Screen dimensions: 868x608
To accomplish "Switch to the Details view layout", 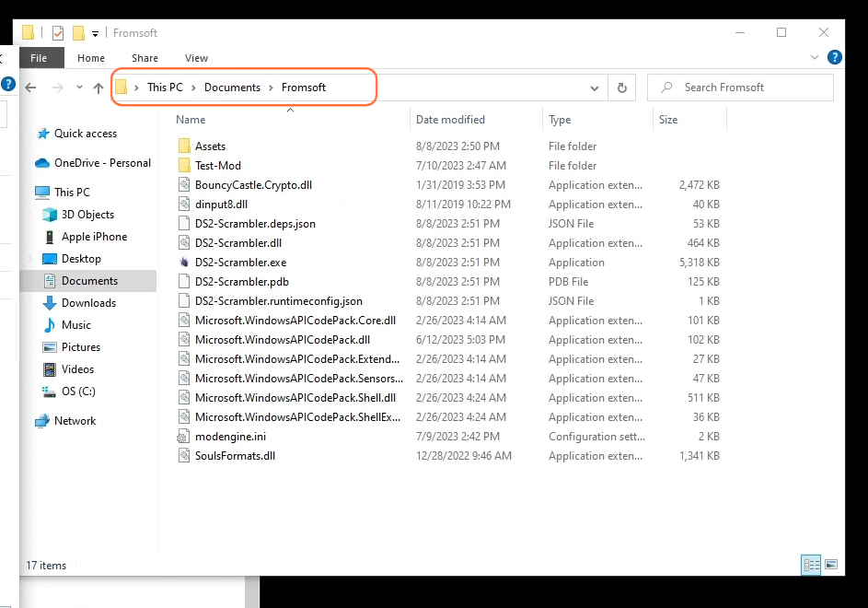I will (x=811, y=566).
